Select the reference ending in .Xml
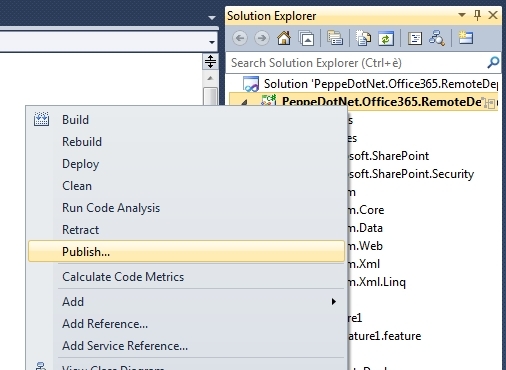This screenshot has width=506, height=370. coord(364,264)
